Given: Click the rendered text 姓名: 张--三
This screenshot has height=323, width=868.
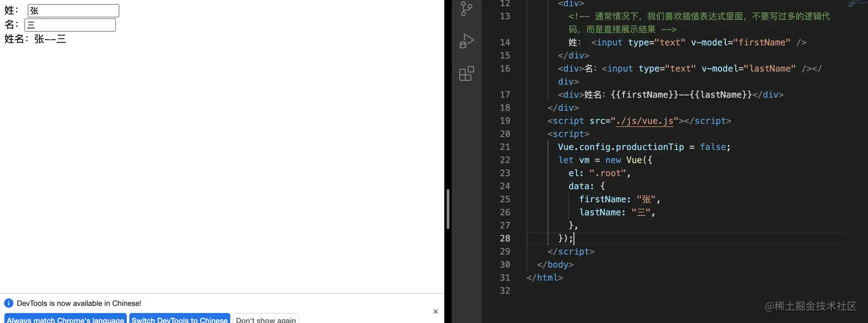Looking at the screenshot, I should 36,39.
